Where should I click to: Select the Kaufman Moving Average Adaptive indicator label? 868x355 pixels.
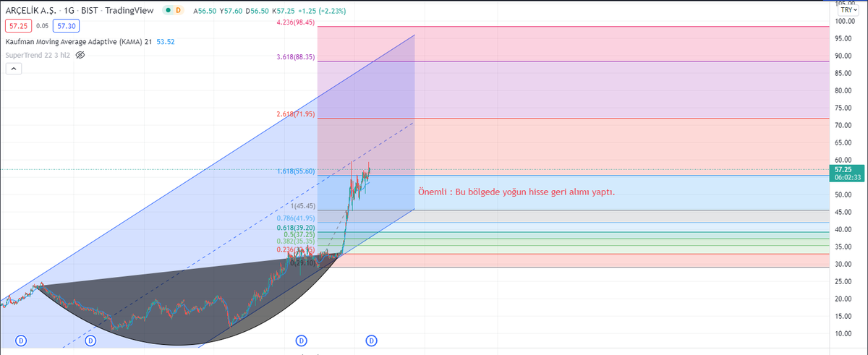point(74,42)
